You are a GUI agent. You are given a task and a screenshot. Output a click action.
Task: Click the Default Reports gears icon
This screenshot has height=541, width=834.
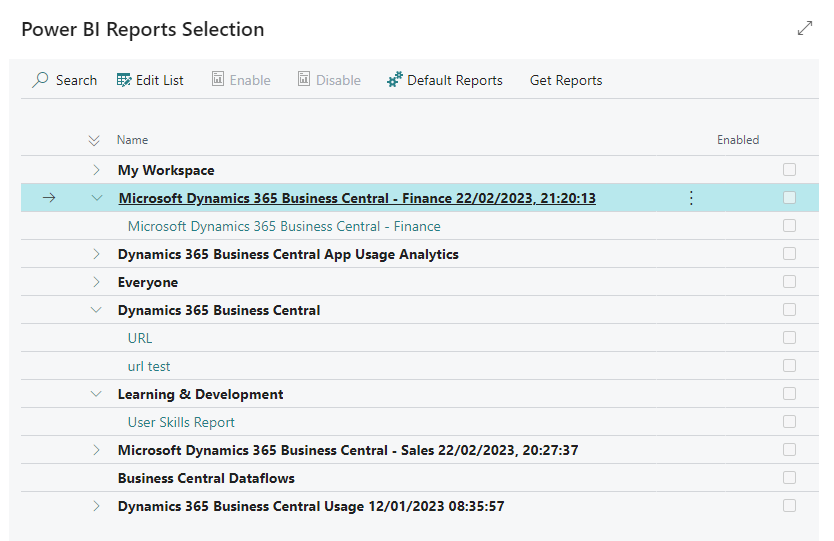(395, 80)
